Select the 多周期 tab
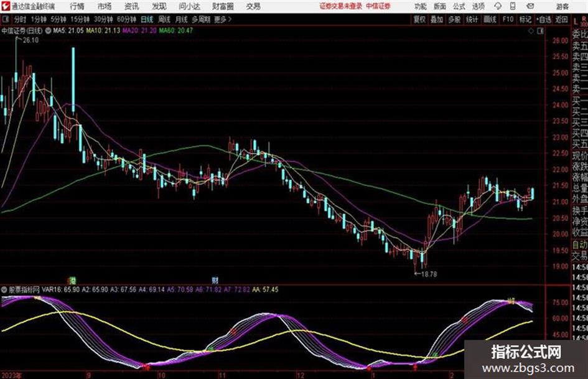Screen dimensions: 588x379 [x=201, y=19]
